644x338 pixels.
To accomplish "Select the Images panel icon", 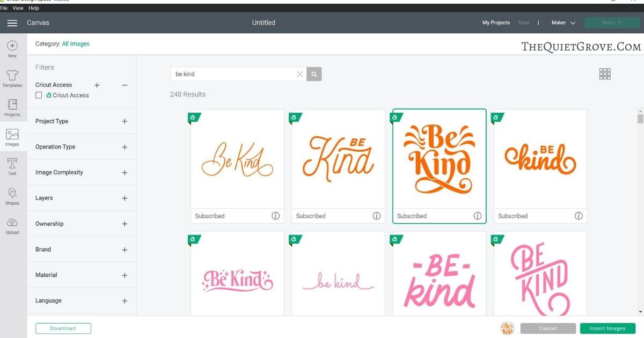I will pyautogui.click(x=12, y=138).
